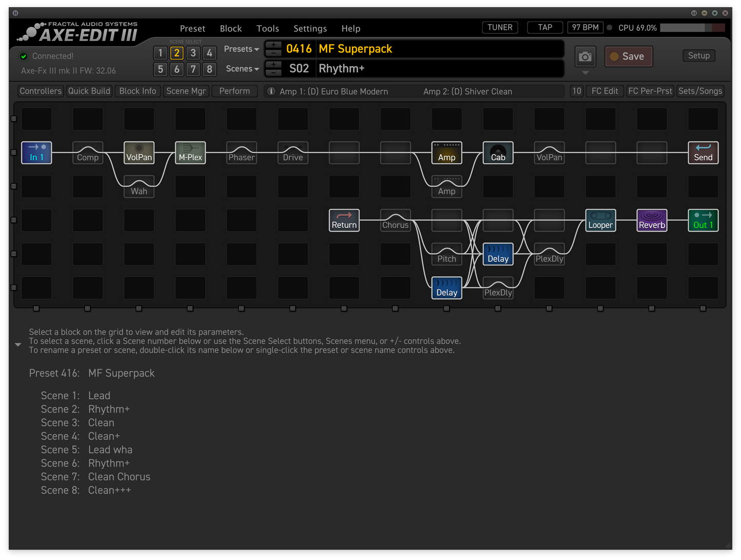Click TAP tempo button

click(545, 28)
